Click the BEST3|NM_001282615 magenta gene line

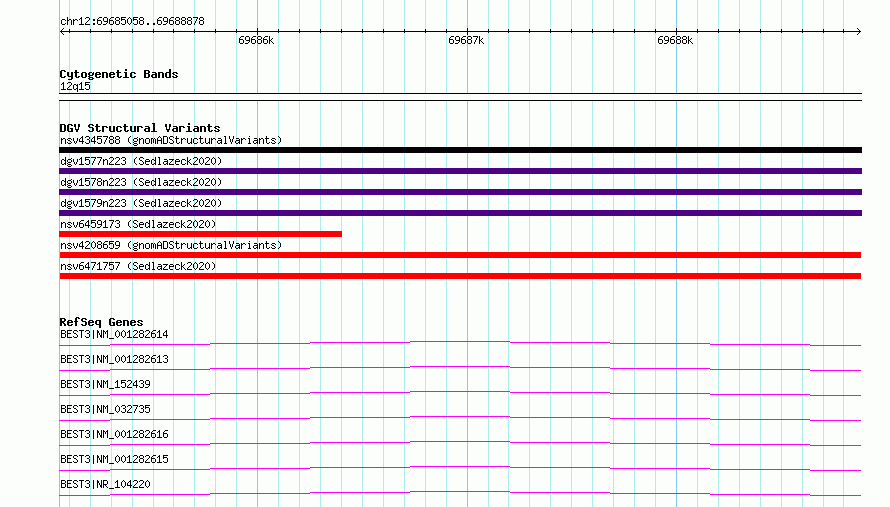pos(460,468)
